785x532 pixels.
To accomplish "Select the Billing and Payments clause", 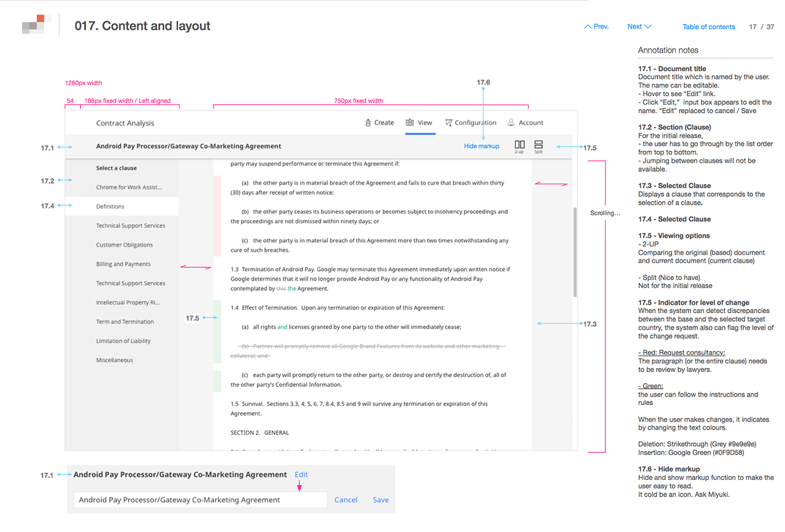I will click(x=122, y=264).
